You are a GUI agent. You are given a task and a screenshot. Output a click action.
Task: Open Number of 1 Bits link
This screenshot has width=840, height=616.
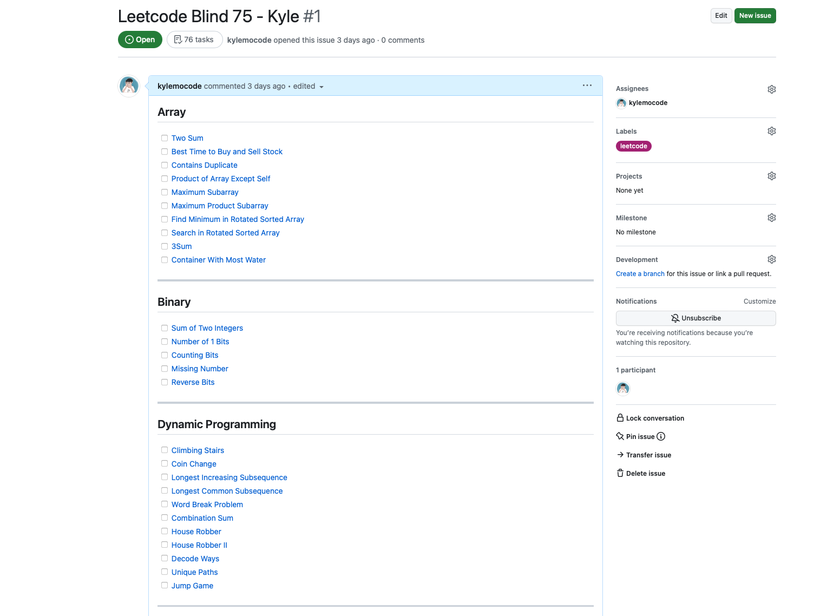(x=200, y=342)
